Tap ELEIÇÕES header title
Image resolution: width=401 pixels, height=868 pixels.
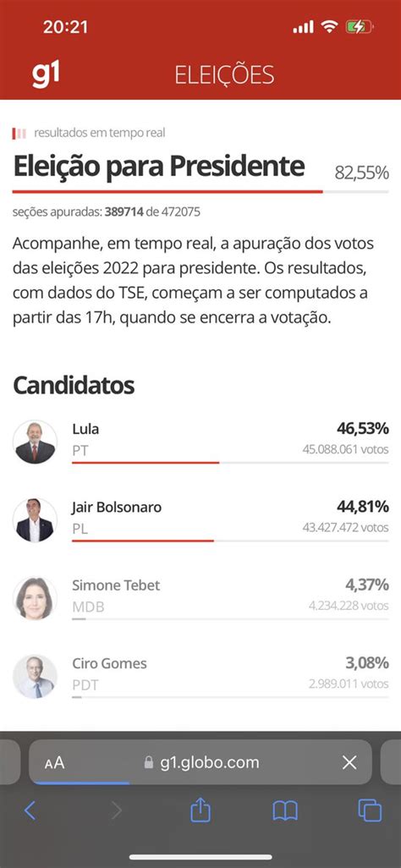pyautogui.click(x=224, y=75)
